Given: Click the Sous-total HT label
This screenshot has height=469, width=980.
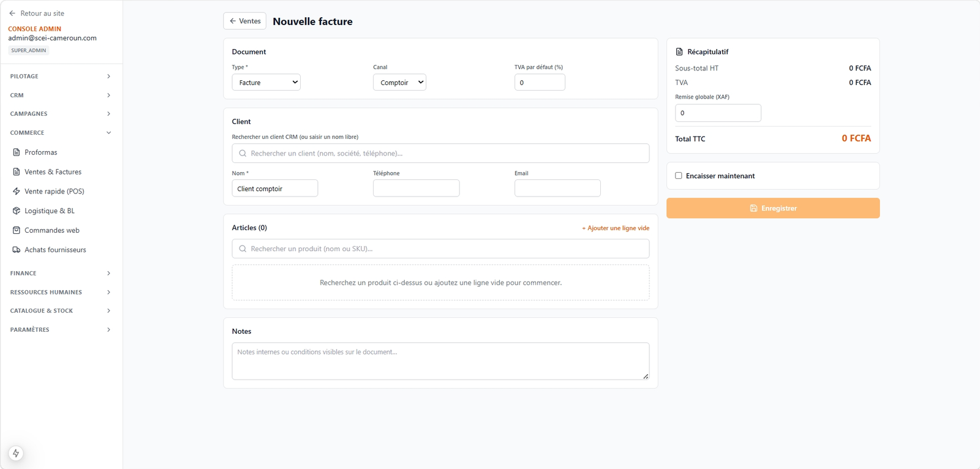Looking at the screenshot, I should (696, 68).
